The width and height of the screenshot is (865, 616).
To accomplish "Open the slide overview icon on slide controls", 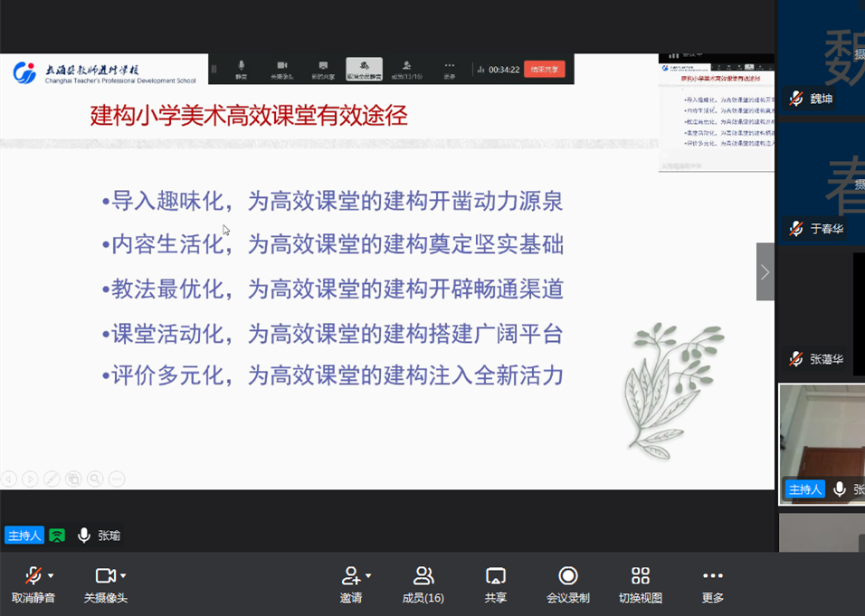I will coord(73,479).
